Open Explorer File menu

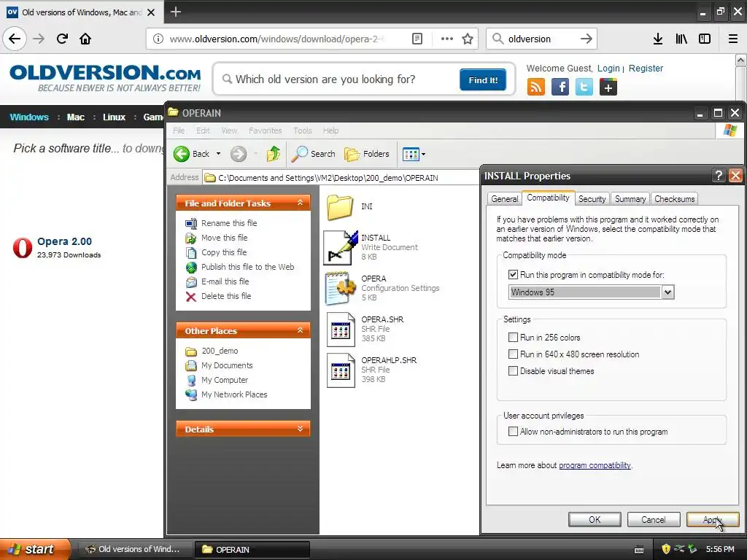(x=179, y=131)
